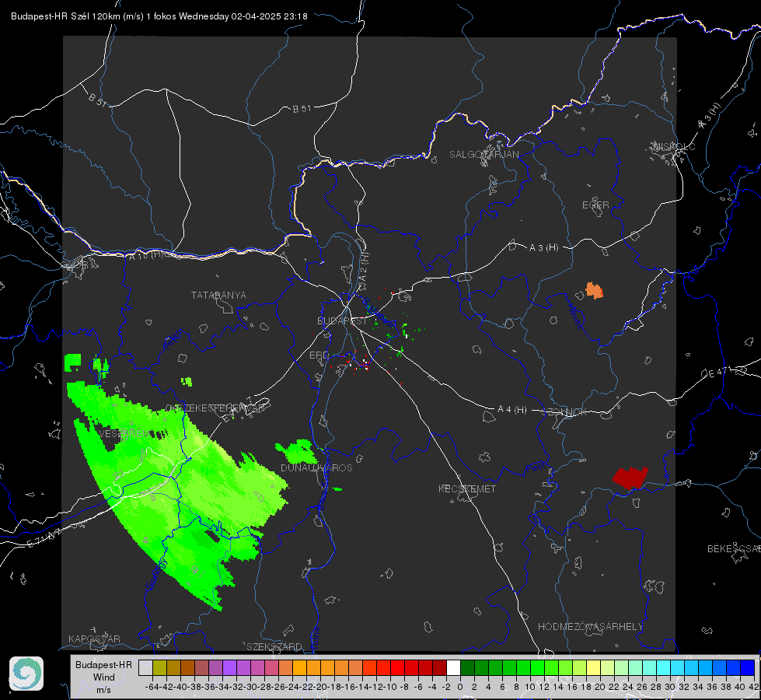Click the blue Somogy county label
This screenshot has width=761, height=700.
click(155, 574)
